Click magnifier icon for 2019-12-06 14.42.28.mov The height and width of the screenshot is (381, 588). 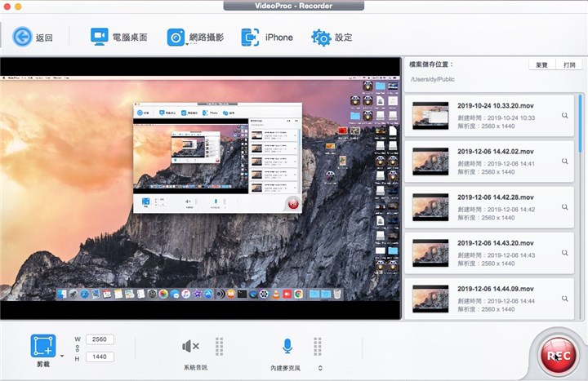564,207
